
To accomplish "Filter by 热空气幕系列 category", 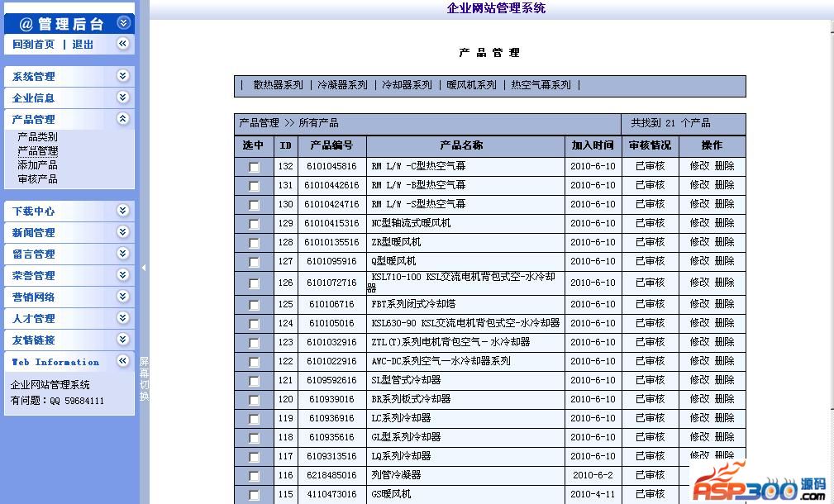I will click(x=541, y=85).
